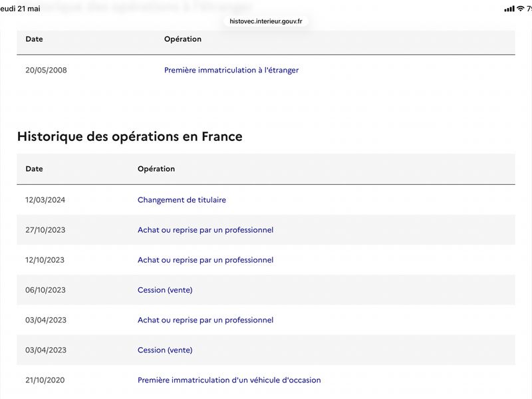Select 'Achat ou reprise par un professionnel' dated 12/10/2023
532x399 pixels.
[205, 260]
